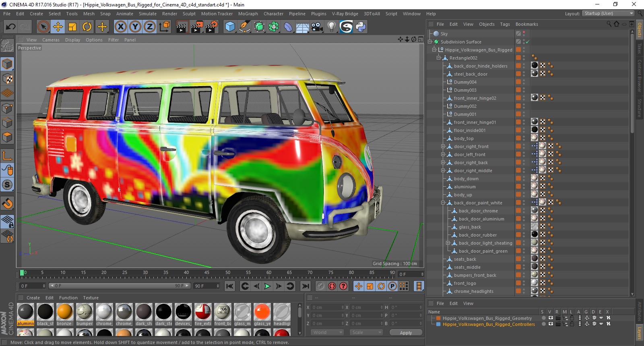Toggle the Y axis lock
The image size is (644, 346).
tap(135, 27)
